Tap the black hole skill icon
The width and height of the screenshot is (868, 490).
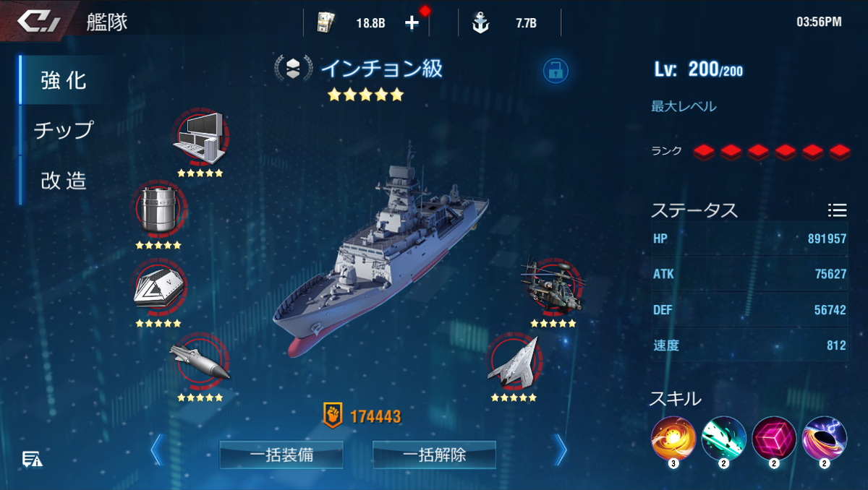tap(825, 439)
